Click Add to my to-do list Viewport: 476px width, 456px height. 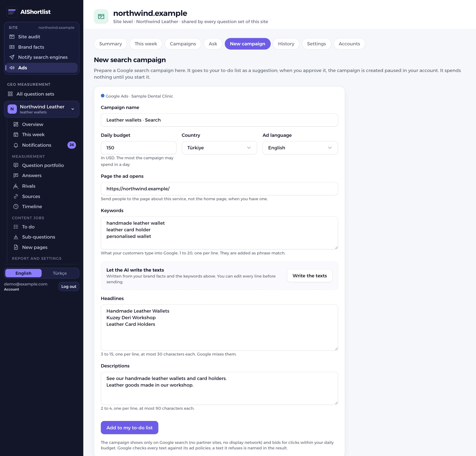tap(129, 428)
